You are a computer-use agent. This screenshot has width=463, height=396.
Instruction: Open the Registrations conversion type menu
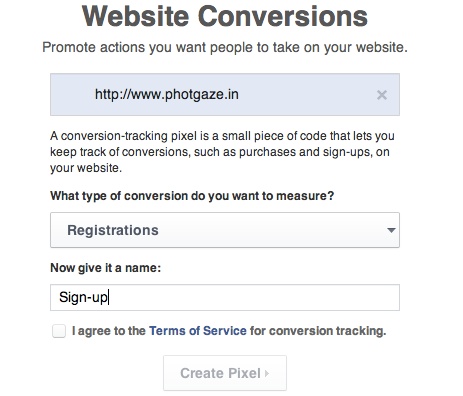click(x=225, y=230)
